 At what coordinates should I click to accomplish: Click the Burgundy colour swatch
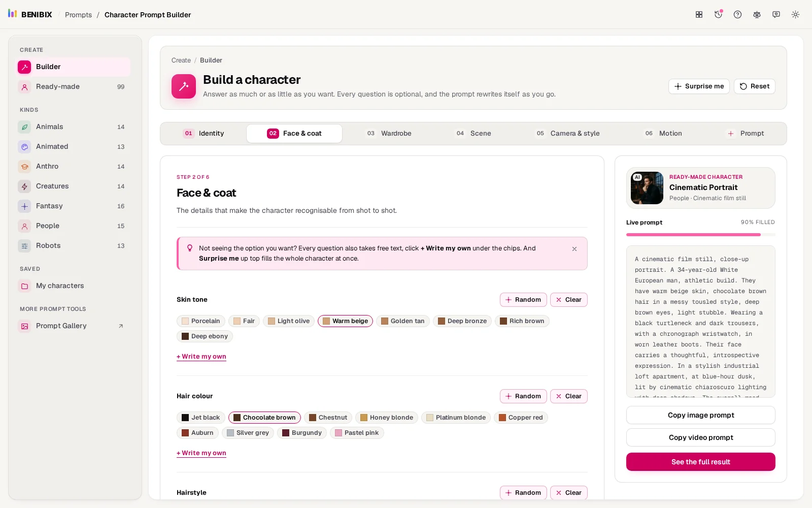pyautogui.click(x=286, y=433)
